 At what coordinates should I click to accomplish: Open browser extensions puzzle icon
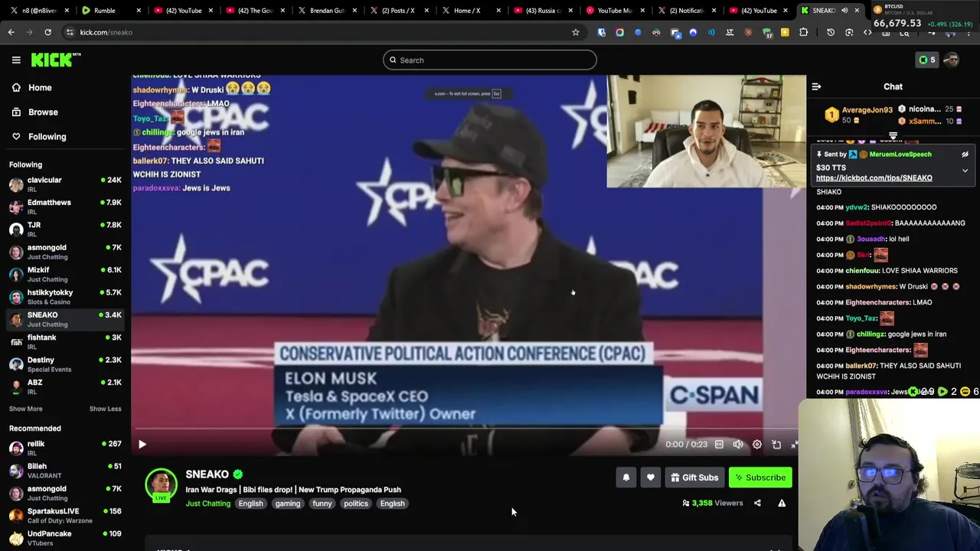click(x=803, y=32)
